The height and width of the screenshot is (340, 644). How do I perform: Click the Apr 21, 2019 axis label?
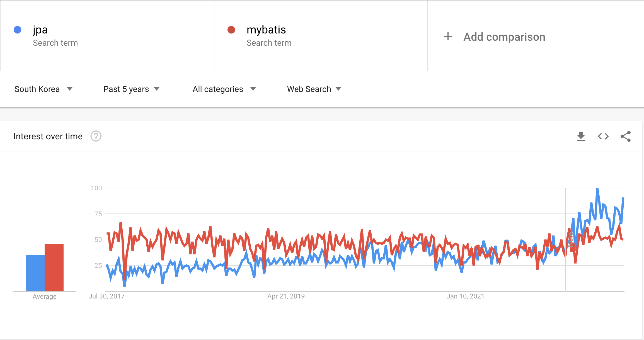(x=286, y=296)
